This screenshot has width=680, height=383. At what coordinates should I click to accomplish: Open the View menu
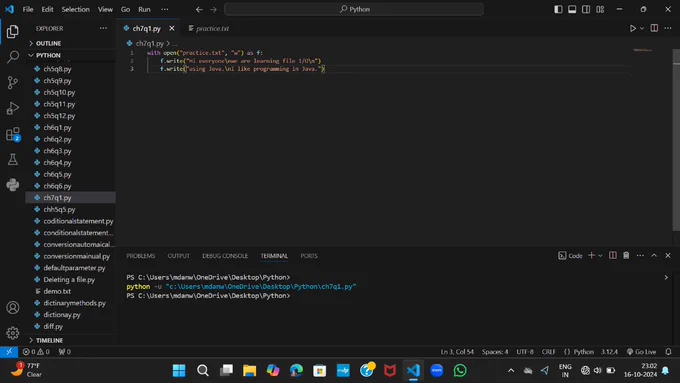(x=105, y=9)
